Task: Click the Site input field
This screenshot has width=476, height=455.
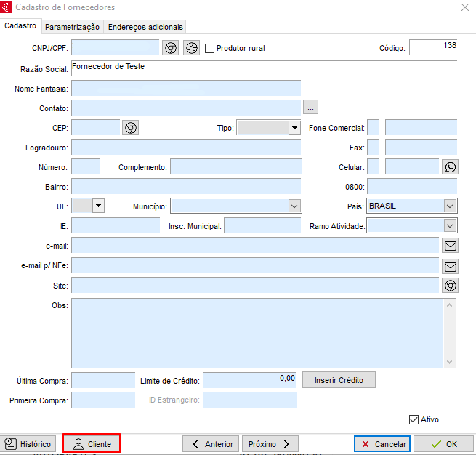Action: click(255, 285)
